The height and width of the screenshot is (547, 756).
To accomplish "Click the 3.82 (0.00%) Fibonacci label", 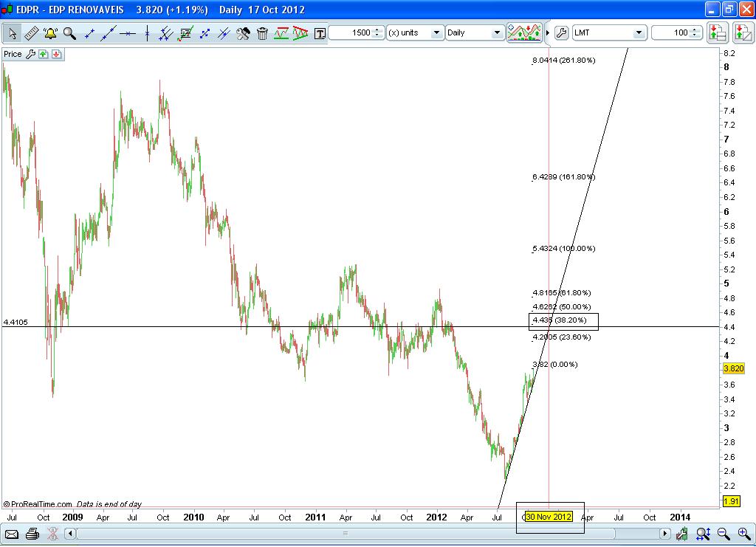I will [x=555, y=365].
